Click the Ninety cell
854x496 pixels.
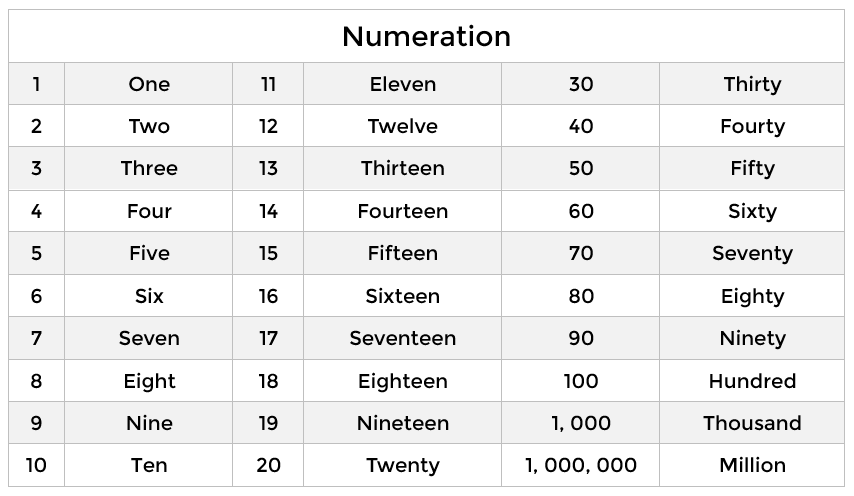pyautogui.click(x=752, y=338)
